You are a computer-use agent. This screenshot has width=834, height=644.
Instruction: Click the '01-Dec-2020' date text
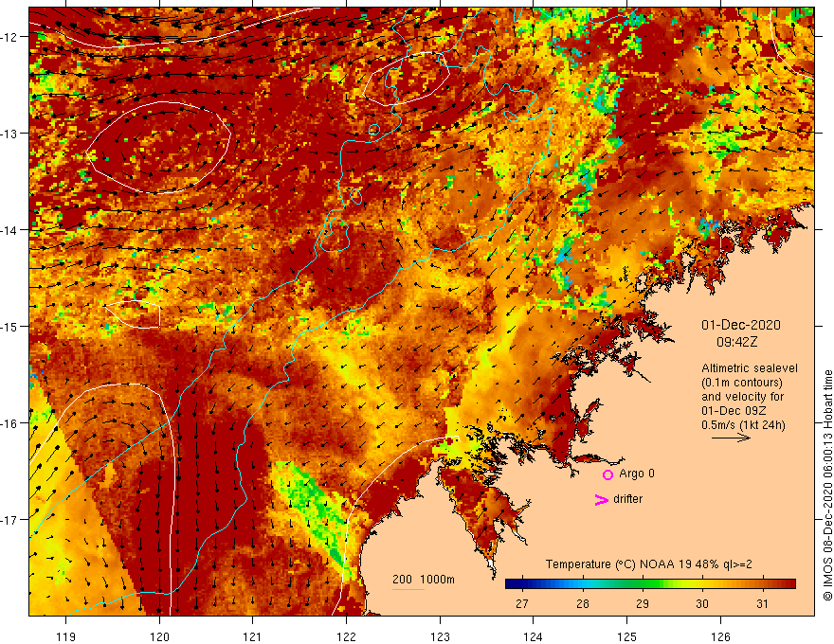pyautogui.click(x=741, y=325)
